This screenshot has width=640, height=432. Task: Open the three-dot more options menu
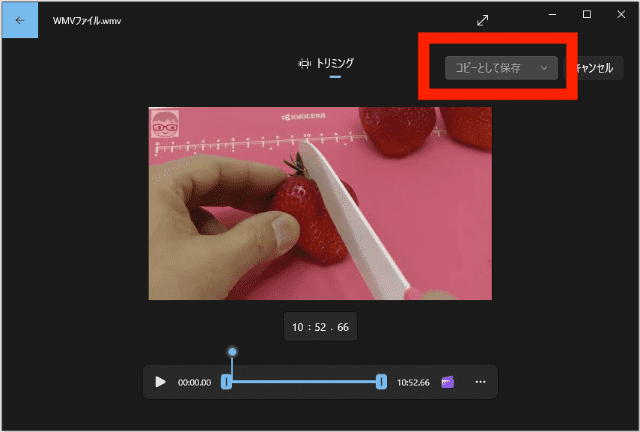pyautogui.click(x=480, y=382)
